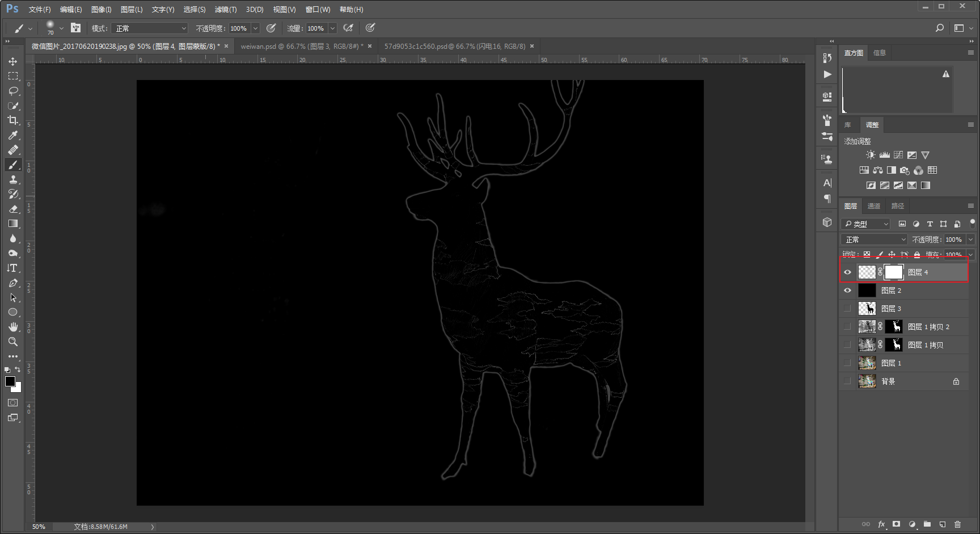Hide layer 图层 2
This screenshot has width=980, height=534.
[x=847, y=291]
